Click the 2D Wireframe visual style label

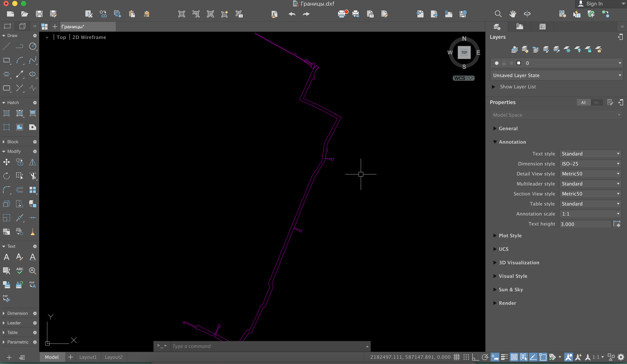click(89, 37)
